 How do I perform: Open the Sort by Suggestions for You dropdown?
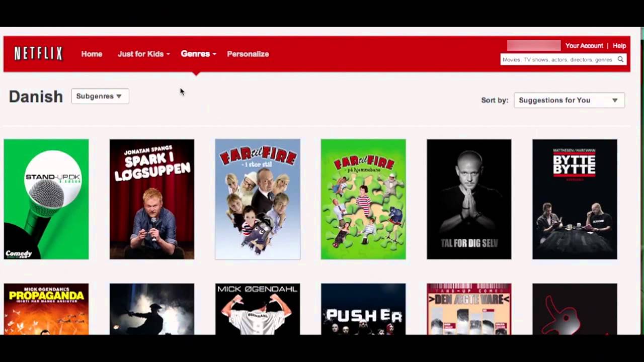569,100
